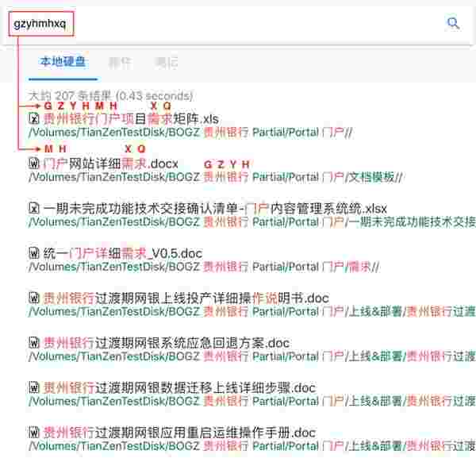This screenshot has width=476, height=462.
Task: Click path under 系统应急回退方案.doc
Action: 251,356
